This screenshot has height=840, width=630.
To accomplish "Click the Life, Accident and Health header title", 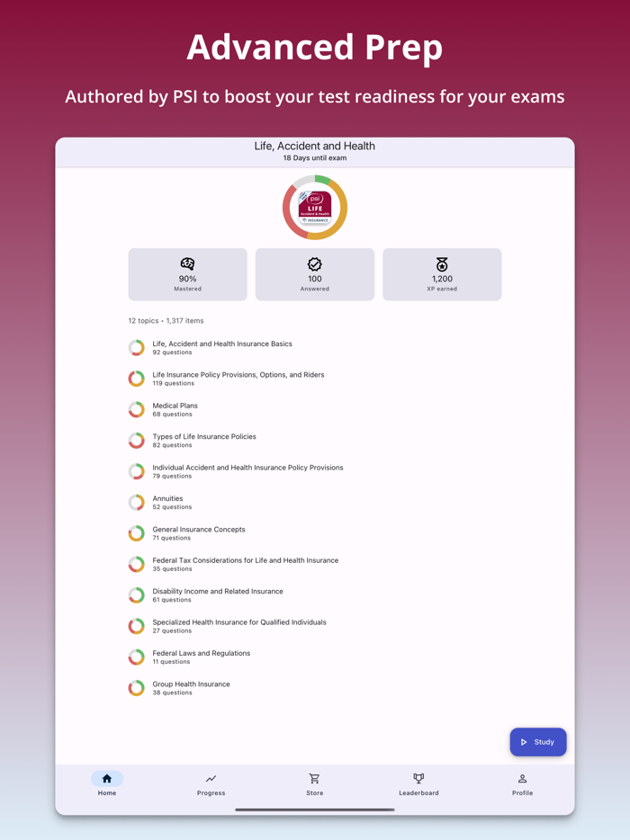I will [x=315, y=146].
